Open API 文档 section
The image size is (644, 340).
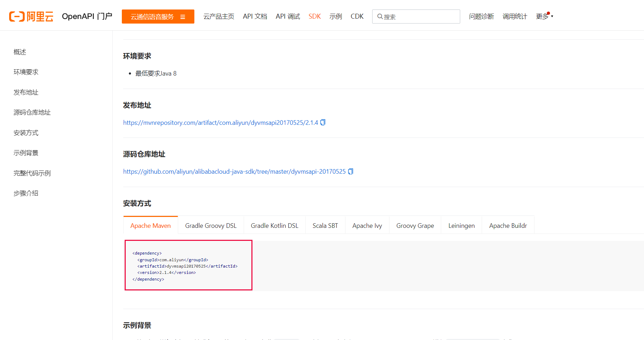click(x=255, y=17)
